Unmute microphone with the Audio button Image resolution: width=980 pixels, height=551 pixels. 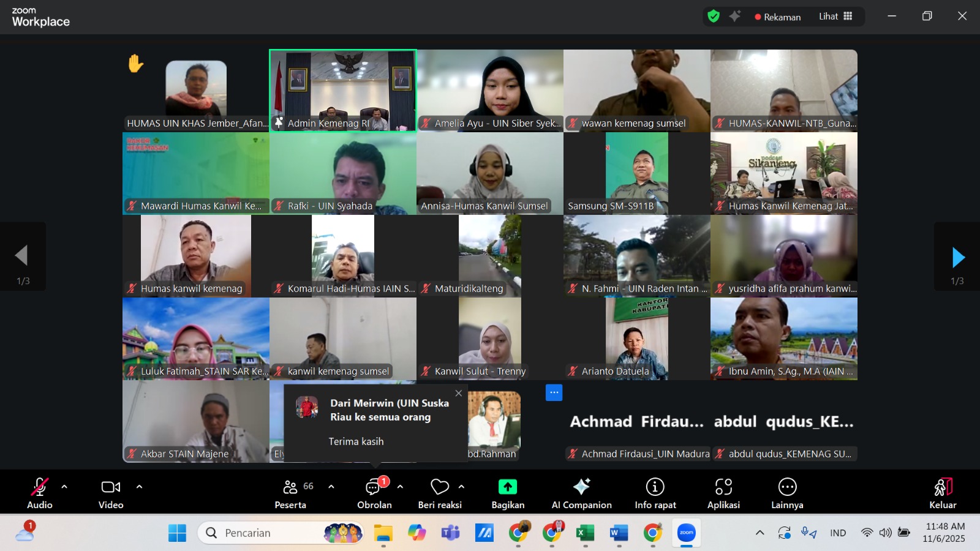[x=40, y=493]
